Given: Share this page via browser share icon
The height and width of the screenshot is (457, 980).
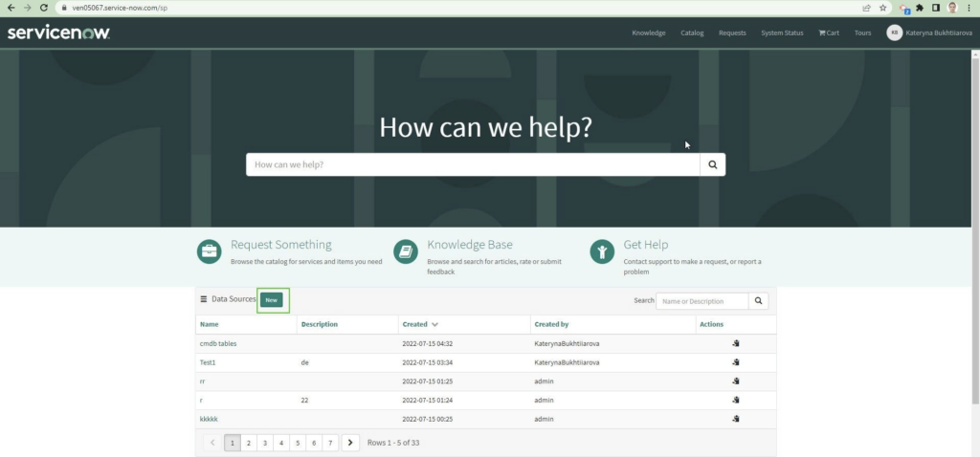Looking at the screenshot, I should [866, 8].
